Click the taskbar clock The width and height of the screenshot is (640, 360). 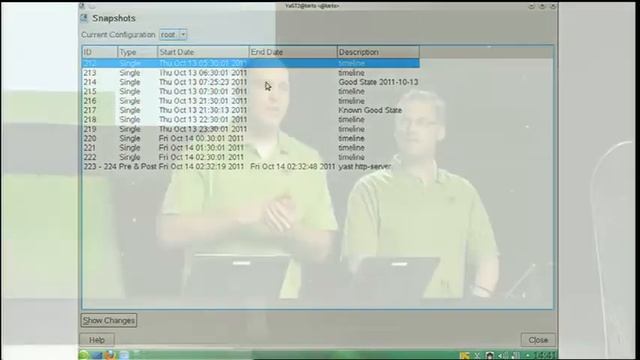tap(544, 356)
